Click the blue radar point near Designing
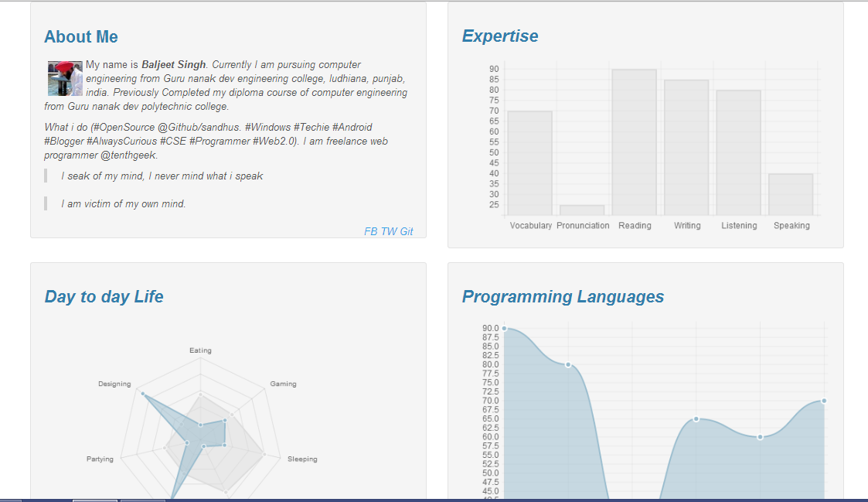Screen dimensions: 868x502 [x=143, y=394]
